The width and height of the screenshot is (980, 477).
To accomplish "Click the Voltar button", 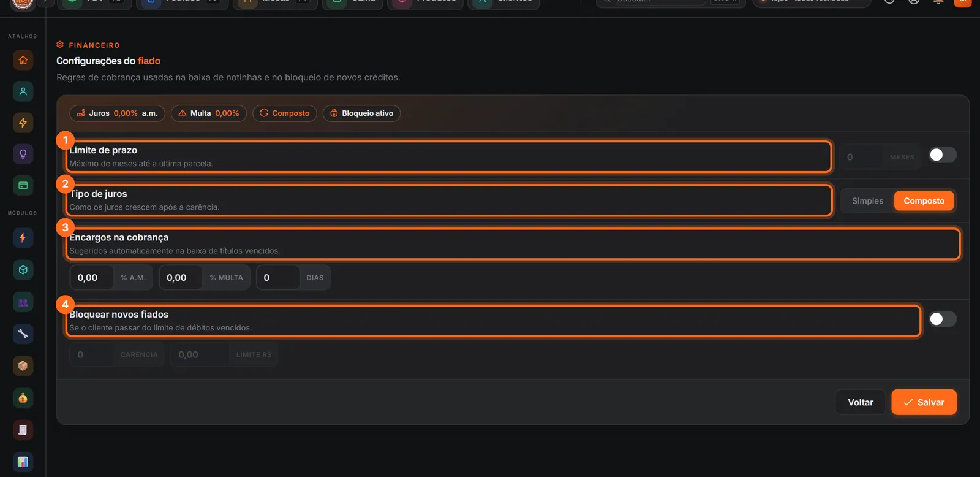I will coord(861,402).
